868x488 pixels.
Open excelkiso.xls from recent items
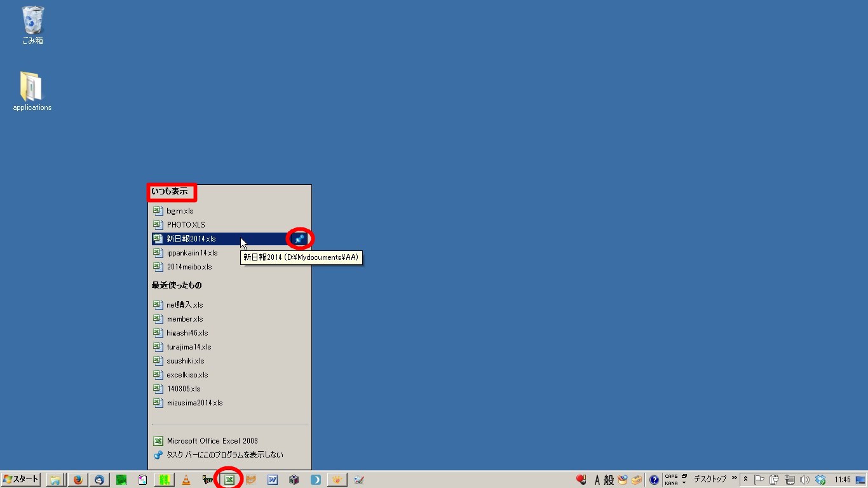(x=229, y=375)
